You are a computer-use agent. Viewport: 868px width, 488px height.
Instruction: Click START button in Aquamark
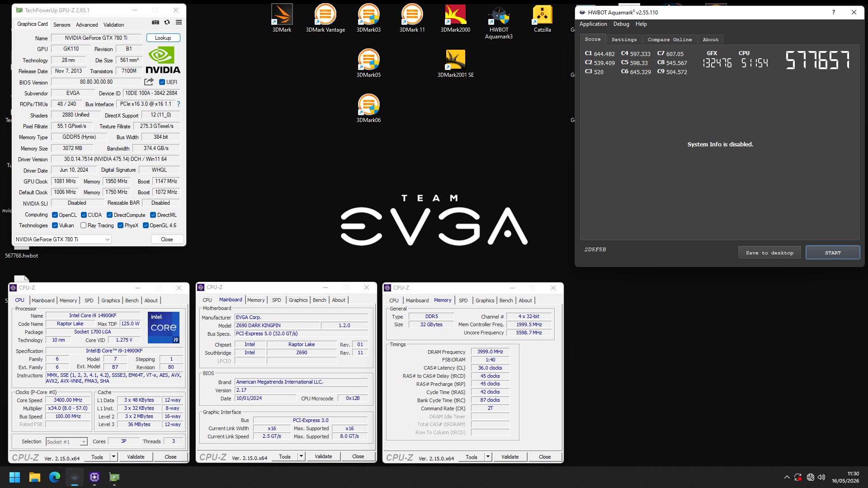coord(832,253)
